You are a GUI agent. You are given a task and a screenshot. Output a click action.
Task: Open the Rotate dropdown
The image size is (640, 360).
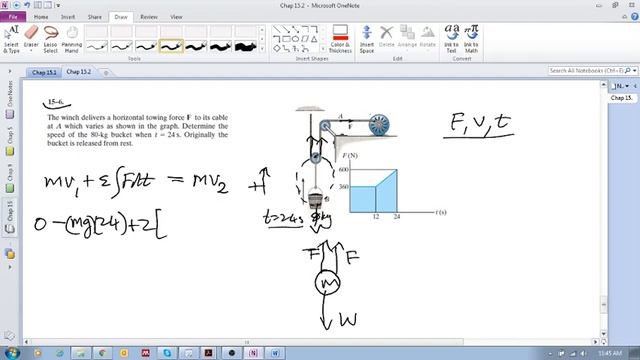[x=427, y=37]
